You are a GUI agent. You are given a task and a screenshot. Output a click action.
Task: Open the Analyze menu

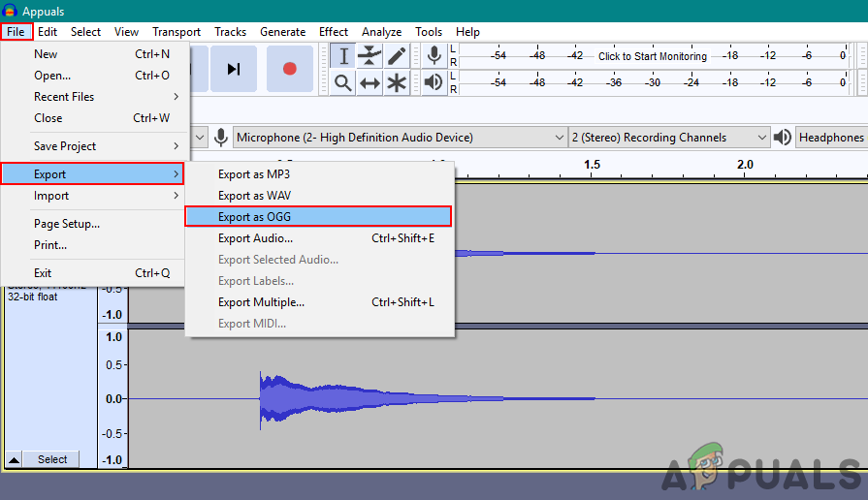coord(381,32)
